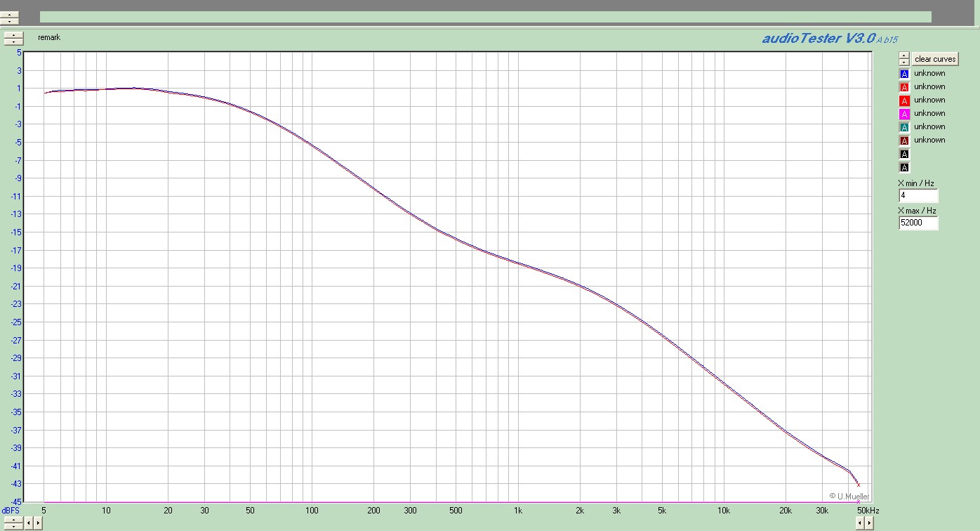
Task: Toggle the second curve swatch, grey-bordered red
Action: (x=904, y=87)
